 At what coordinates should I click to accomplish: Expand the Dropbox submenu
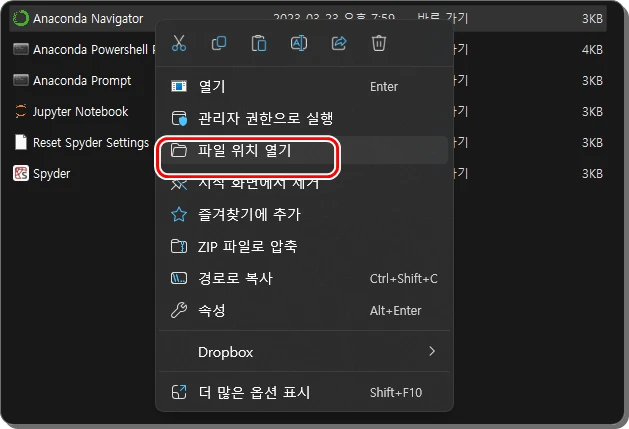(304, 352)
